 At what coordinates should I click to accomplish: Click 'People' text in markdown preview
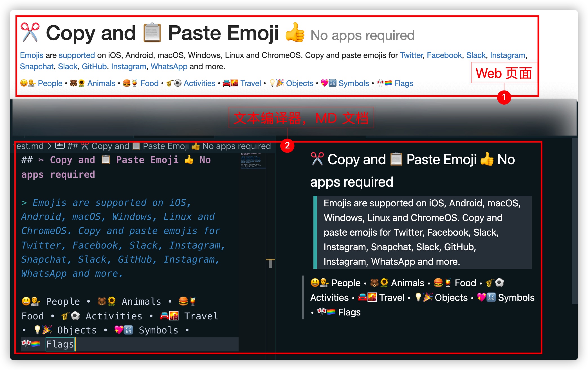[x=346, y=283]
